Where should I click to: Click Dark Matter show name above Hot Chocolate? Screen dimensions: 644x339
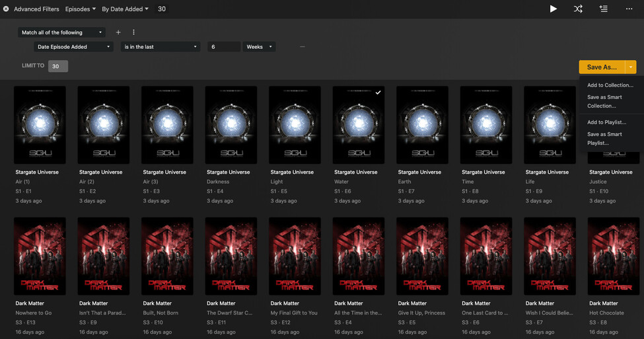603,303
